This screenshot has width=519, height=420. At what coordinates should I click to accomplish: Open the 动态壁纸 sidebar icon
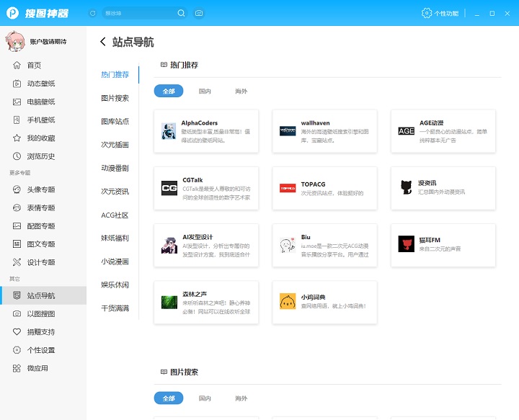coord(17,84)
